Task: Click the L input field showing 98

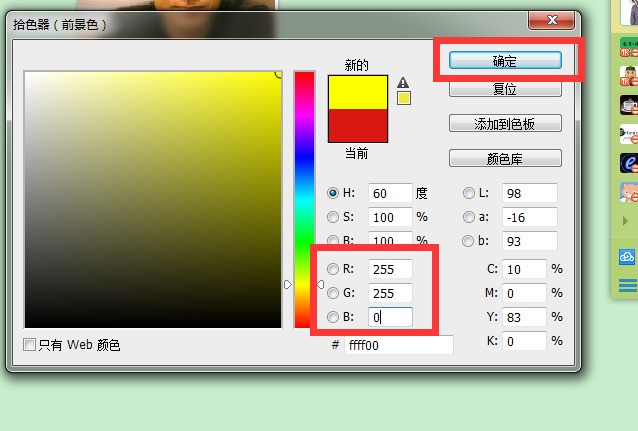Action: 529,193
